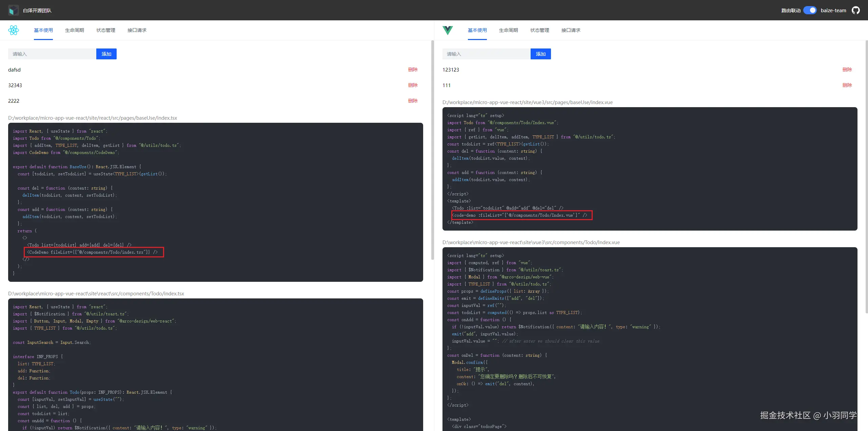Click the Vue logo icon
868x431 pixels.
coord(448,30)
